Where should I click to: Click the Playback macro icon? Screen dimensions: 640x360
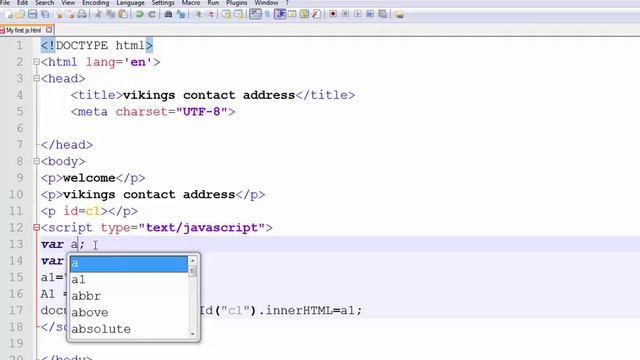click(x=358, y=15)
